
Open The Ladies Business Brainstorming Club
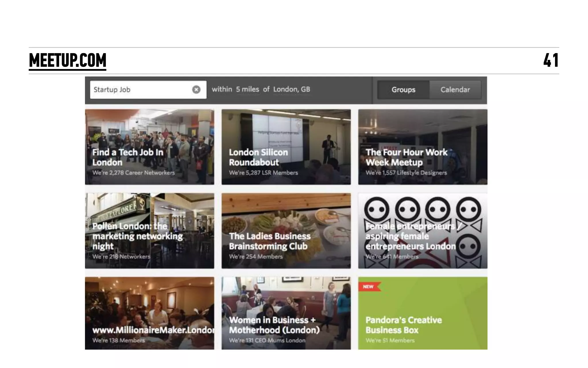269,241
